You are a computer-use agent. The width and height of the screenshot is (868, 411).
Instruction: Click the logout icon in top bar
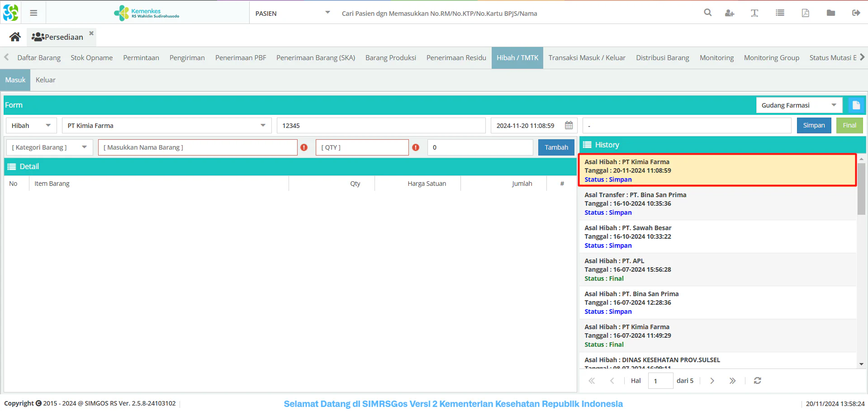tap(856, 13)
